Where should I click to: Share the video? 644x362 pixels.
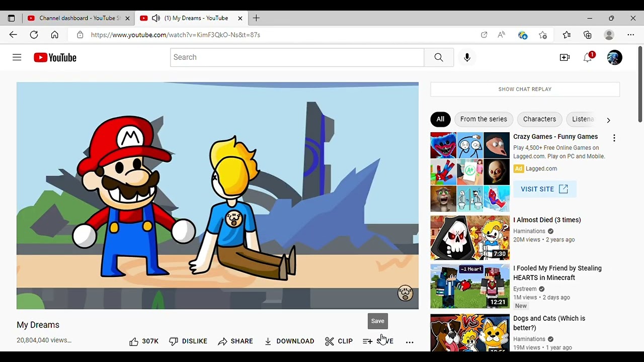235,341
